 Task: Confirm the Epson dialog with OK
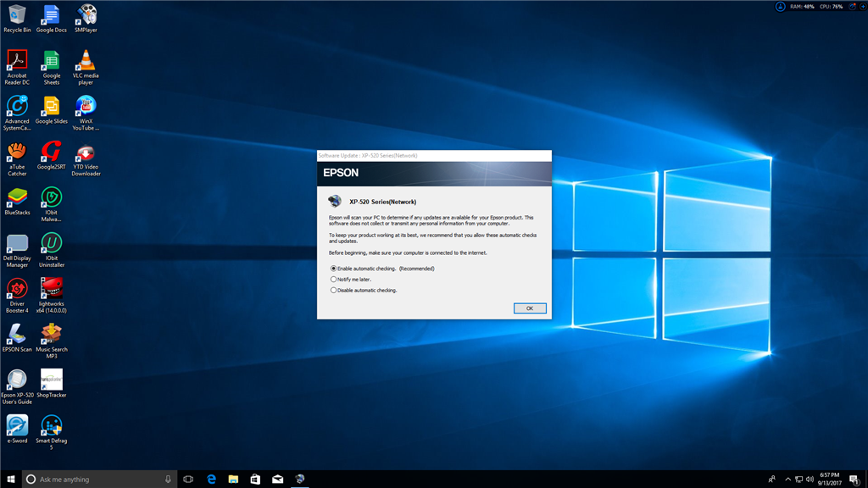pos(530,308)
